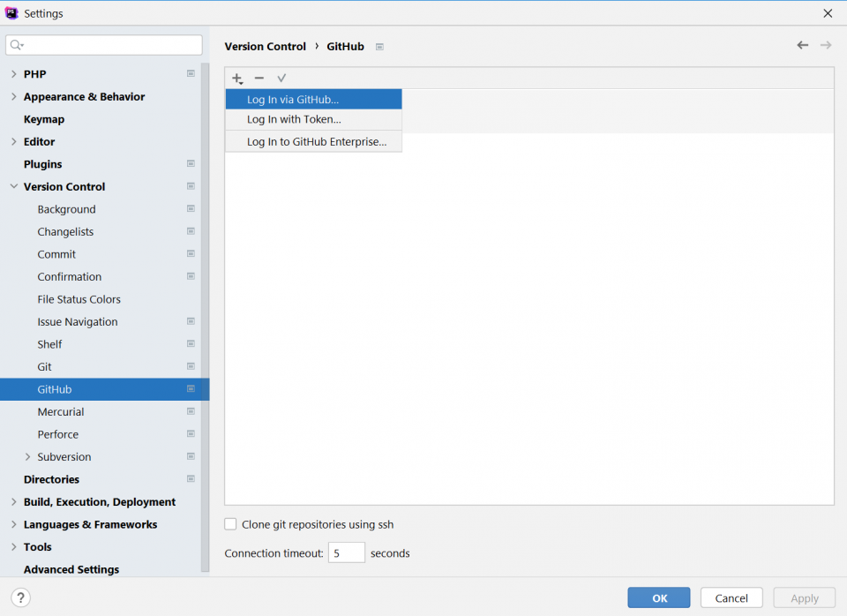
Task: Click the PhpStorm logo in the title bar
Action: point(11,13)
